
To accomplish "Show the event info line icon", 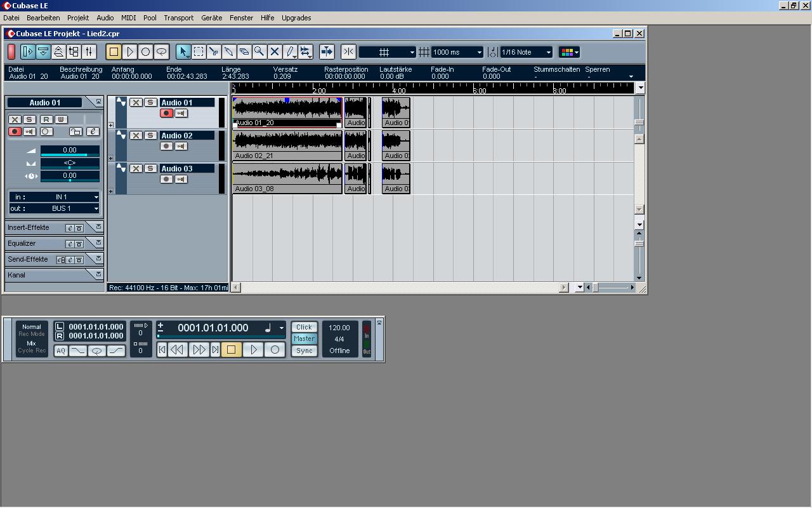I will [43, 52].
